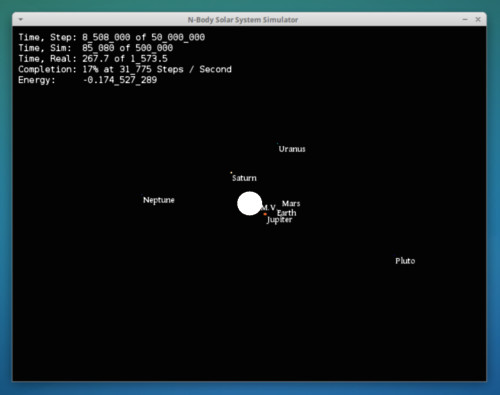Minimize the N-Body Solar System Simulator window

coord(465,20)
